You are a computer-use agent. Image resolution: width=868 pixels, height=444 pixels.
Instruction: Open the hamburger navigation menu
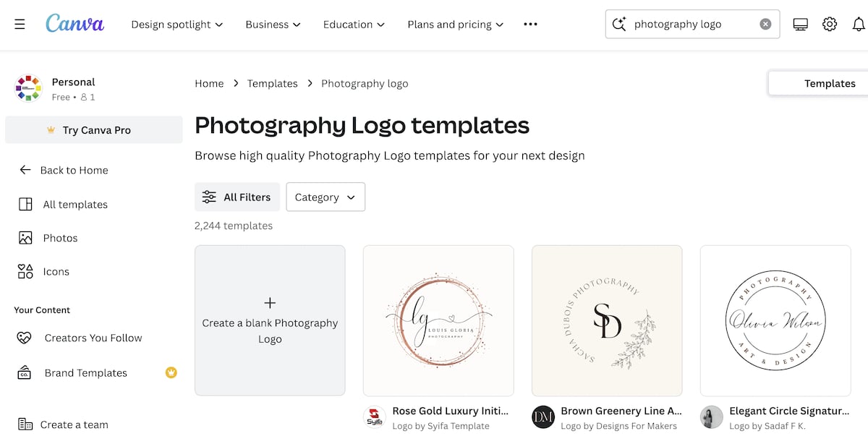click(20, 23)
